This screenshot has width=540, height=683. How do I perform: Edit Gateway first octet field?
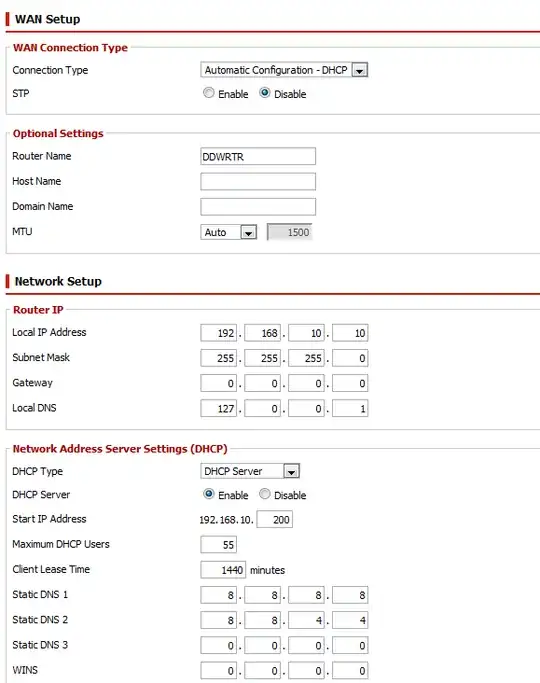(x=219, y=383)
